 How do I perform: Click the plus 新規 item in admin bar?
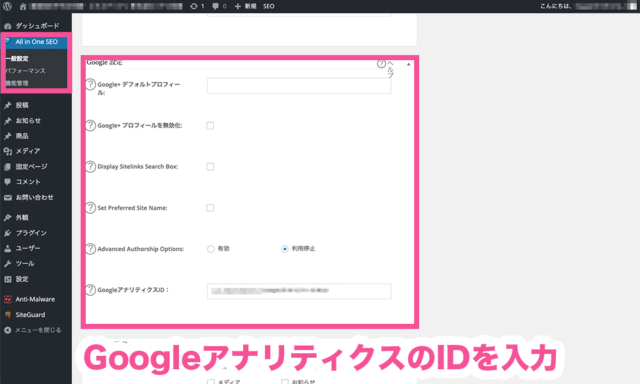pos(245,6)
